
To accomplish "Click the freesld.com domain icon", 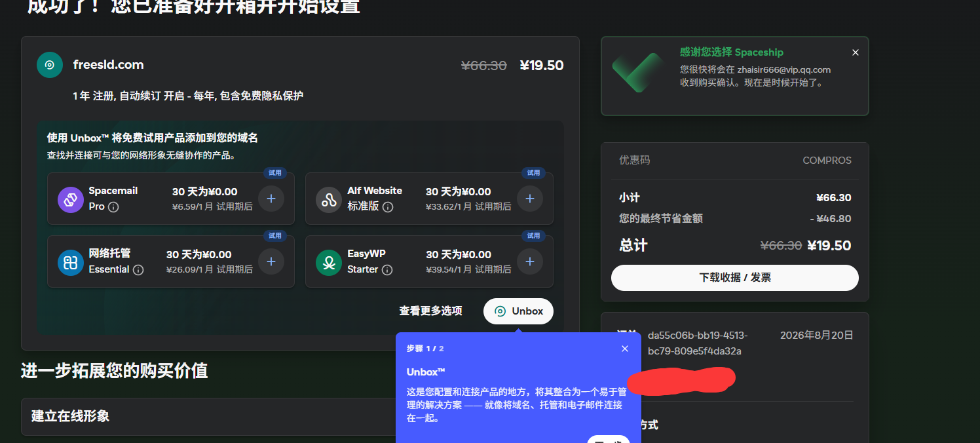I will (49, 65).
